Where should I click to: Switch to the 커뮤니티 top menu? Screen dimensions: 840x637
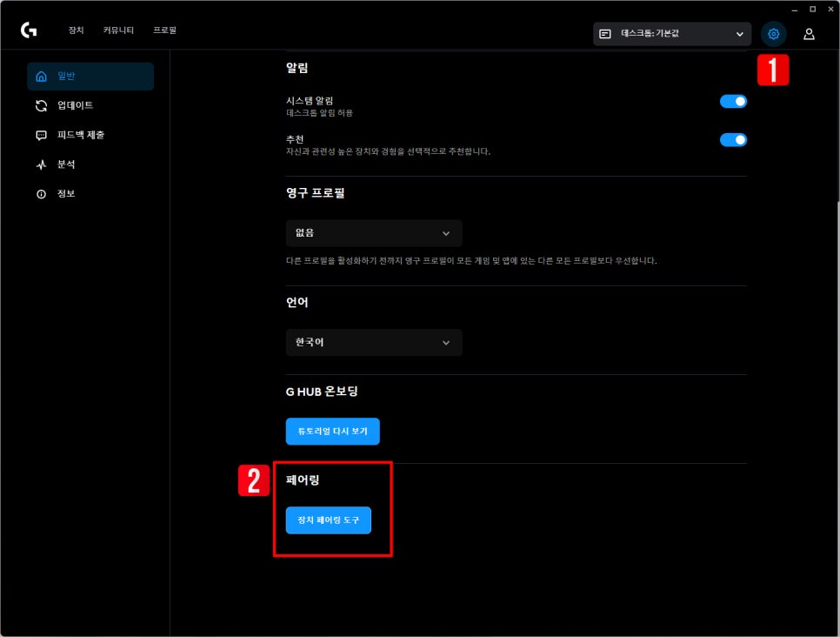(x=118, y=30)
